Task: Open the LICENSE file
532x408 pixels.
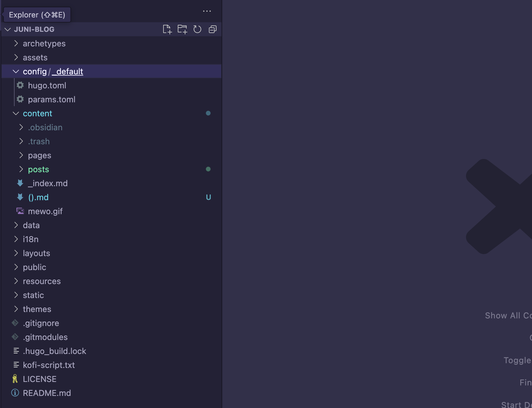Action: coord(40,379)
